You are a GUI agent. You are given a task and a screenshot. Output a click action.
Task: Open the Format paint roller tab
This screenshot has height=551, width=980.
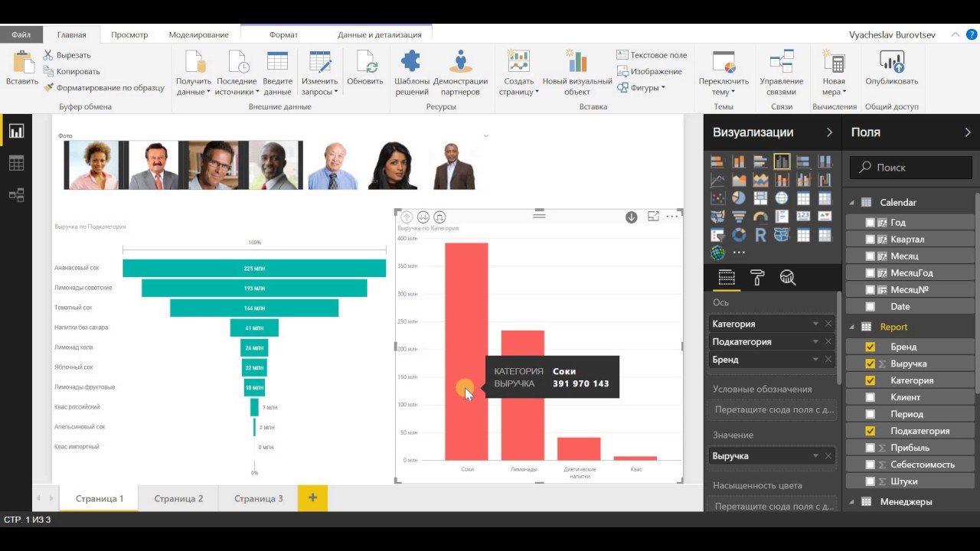pos(757,278)
